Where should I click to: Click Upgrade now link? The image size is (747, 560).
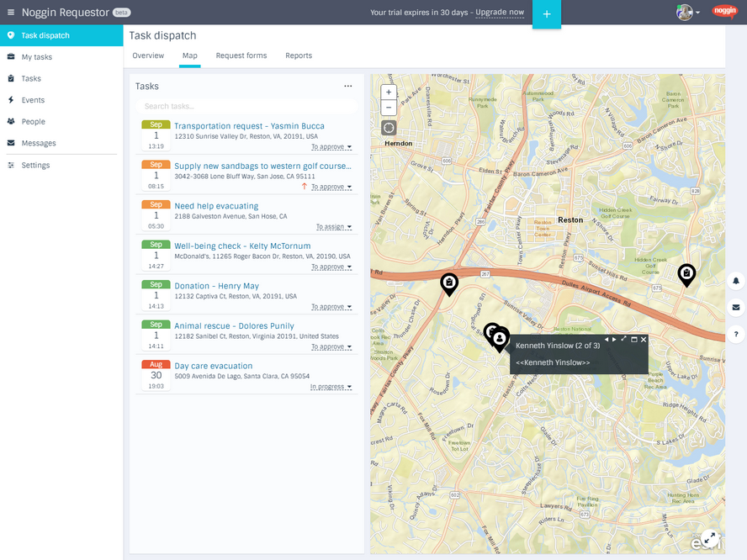click(500, 13)
